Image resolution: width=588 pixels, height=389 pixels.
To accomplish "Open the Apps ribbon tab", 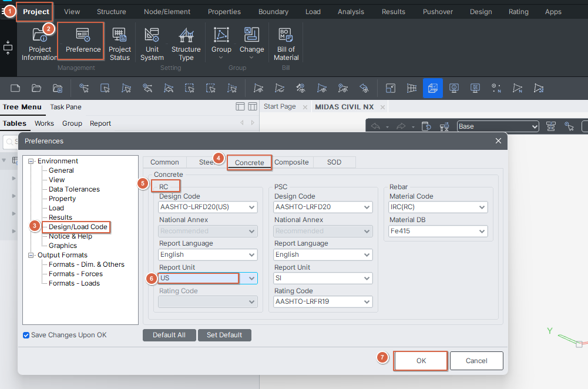I will [553, 12].
